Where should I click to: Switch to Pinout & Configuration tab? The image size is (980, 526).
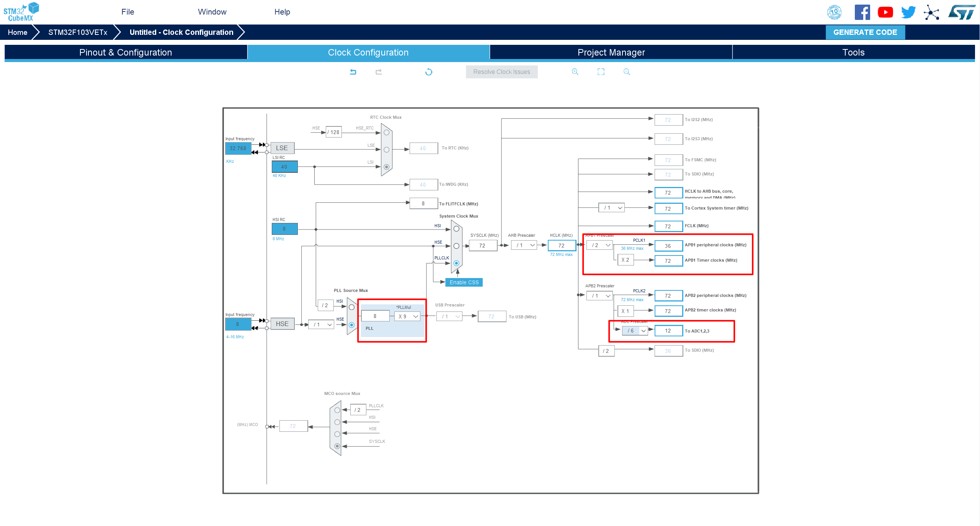click(126, 52)
